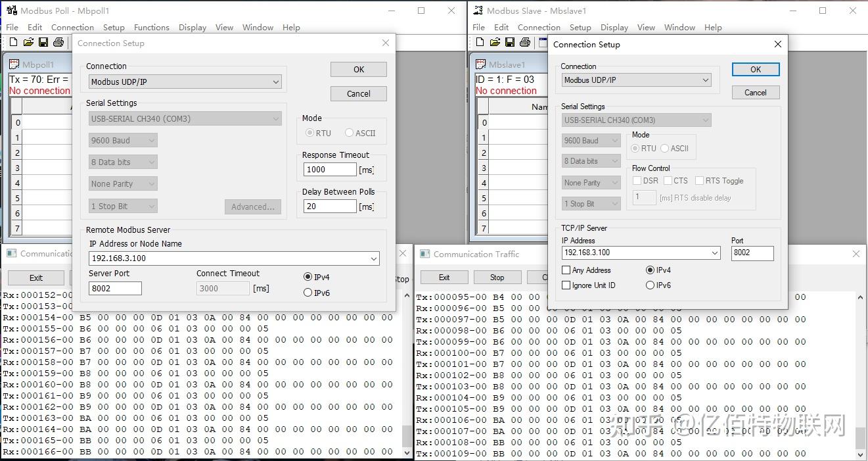The image size is (868, 461).
Task: Click the Open file icon in Modbus Slave
Action: pos(494,41)
